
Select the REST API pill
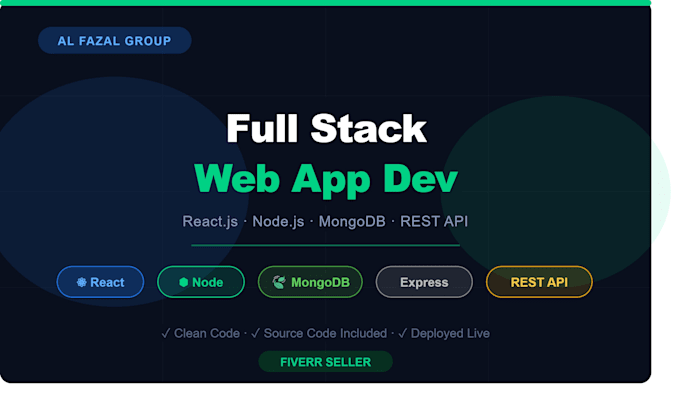(539, 282)
